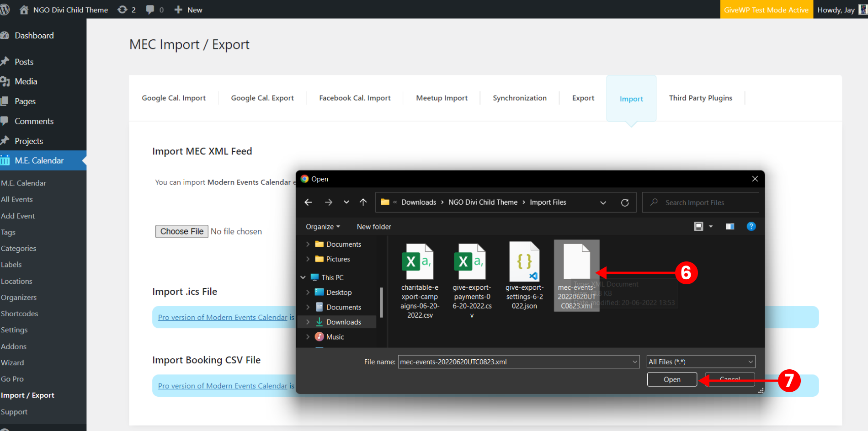Click the New plus icon in admin bar
This screenshot has height=431, width=868.
click(178, 10)
